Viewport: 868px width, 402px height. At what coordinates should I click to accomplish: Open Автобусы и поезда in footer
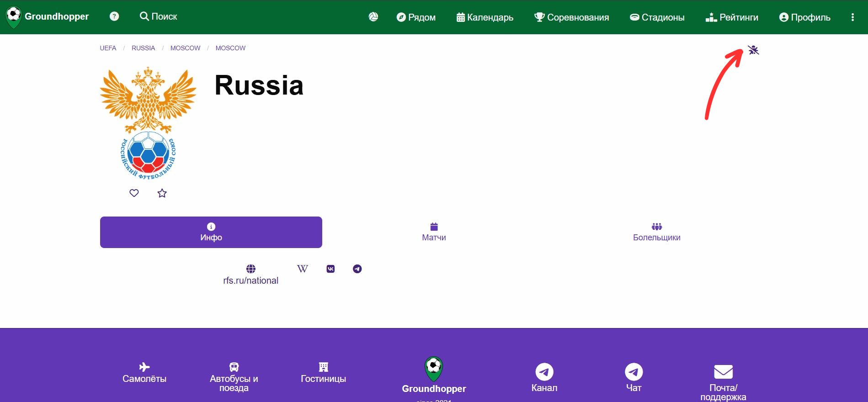tap(234, 377)
